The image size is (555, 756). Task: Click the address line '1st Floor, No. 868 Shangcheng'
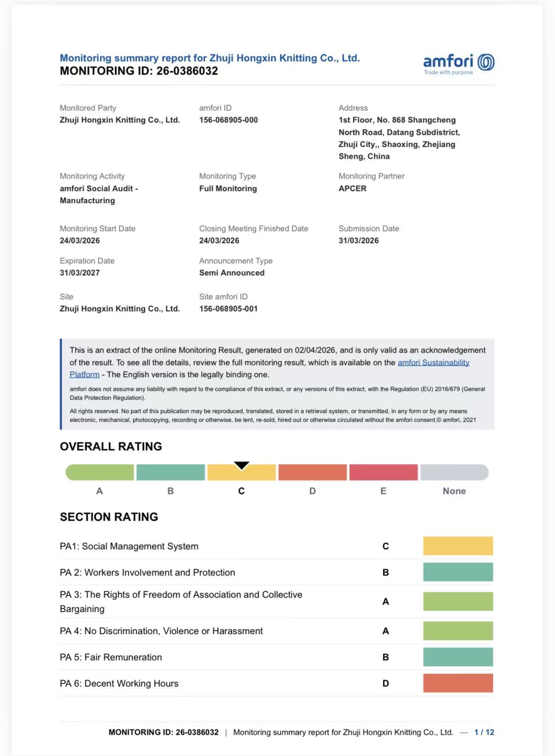[397, 120]
